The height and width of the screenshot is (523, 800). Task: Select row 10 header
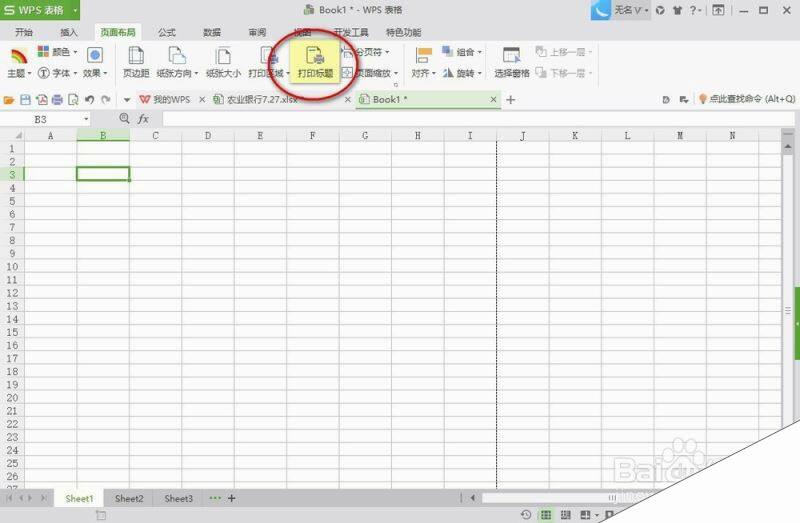pos(12,266)
